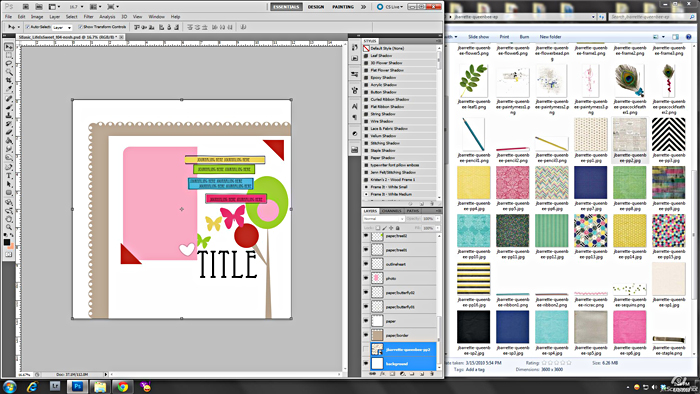Click the background color swatch
Image resolution: width=700 pixels, height=394 pixels.
(11, 246)
